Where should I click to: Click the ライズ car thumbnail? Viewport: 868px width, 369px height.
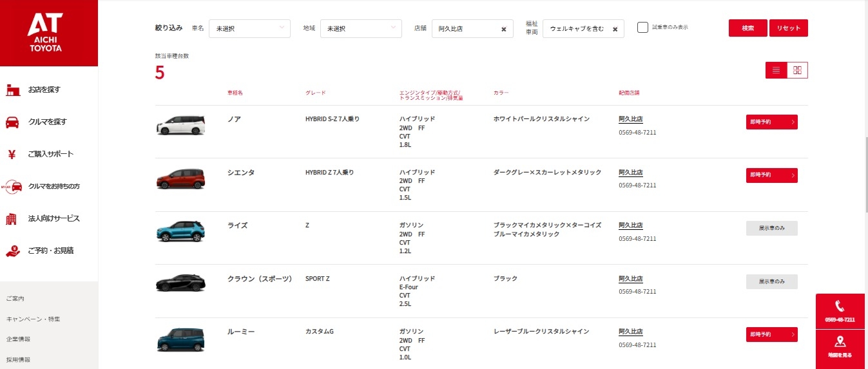pyautogui.click(x=180, y=231)
